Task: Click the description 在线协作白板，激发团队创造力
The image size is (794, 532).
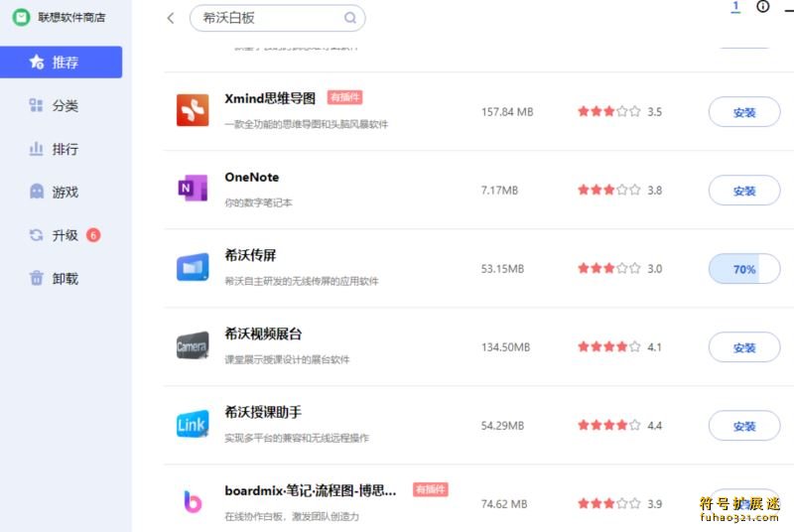Action: point(292,517)
